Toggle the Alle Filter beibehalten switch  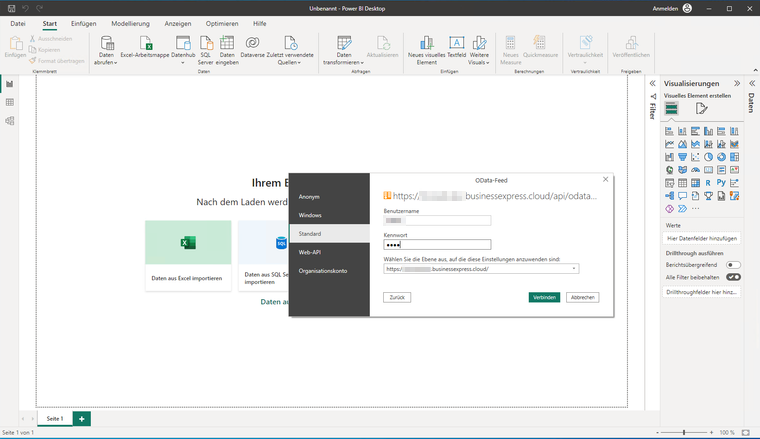click(x=733, y=276)
